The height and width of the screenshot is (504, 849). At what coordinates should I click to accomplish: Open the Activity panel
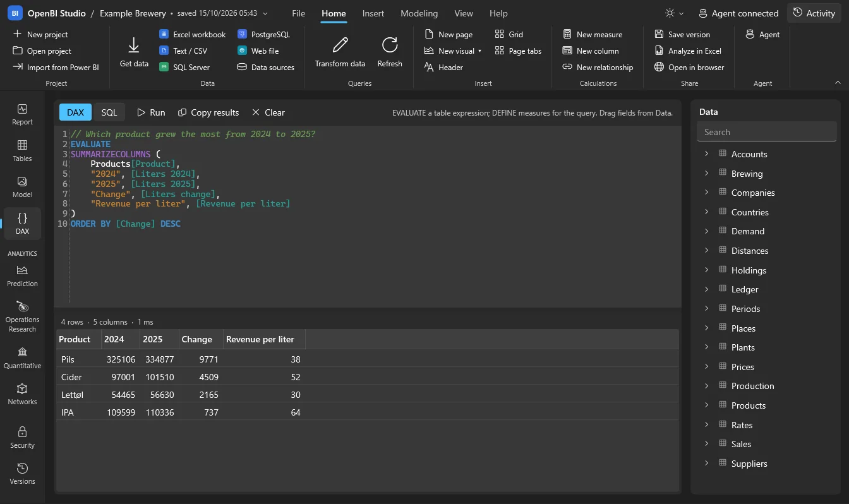click(814, 13)
